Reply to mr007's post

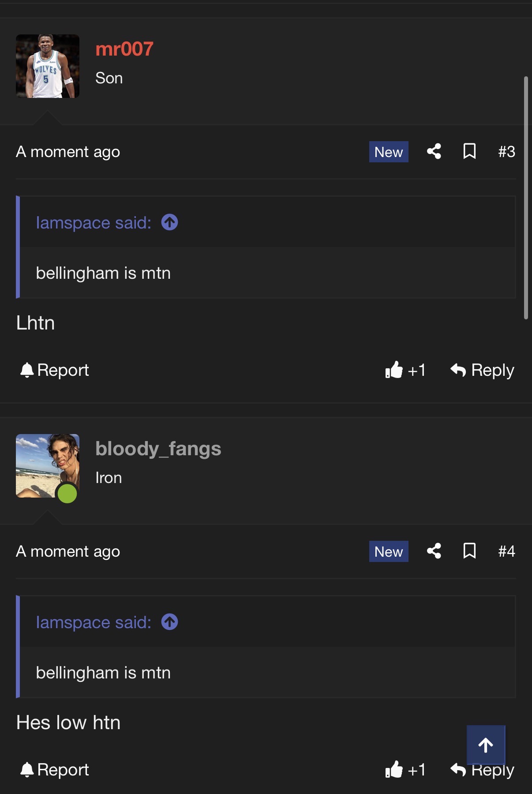pyautogui.click(x=482, y=370)
